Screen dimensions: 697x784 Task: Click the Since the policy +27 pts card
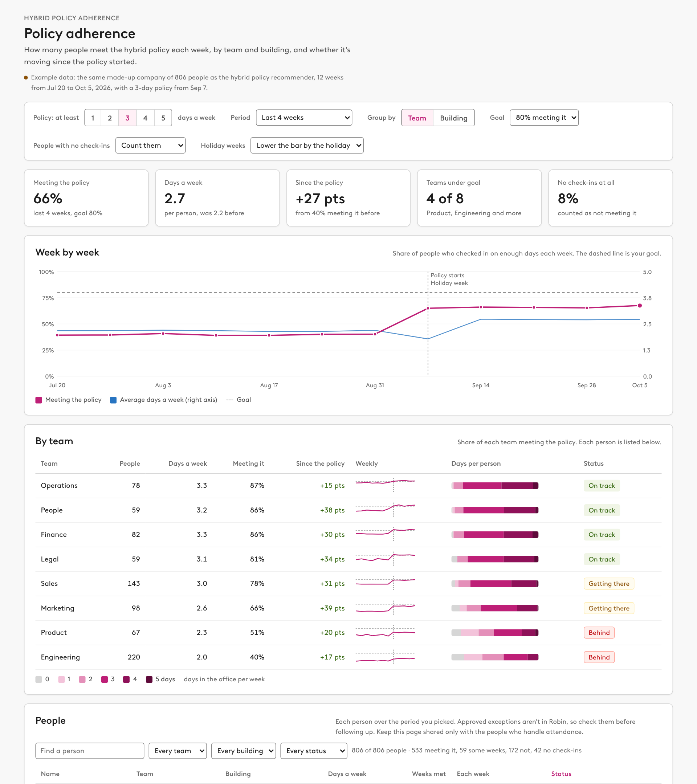[x=348, y=198]
